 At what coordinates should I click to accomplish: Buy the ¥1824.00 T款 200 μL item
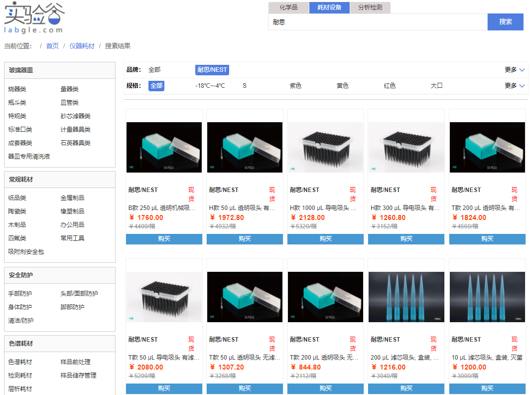(488, 239)
